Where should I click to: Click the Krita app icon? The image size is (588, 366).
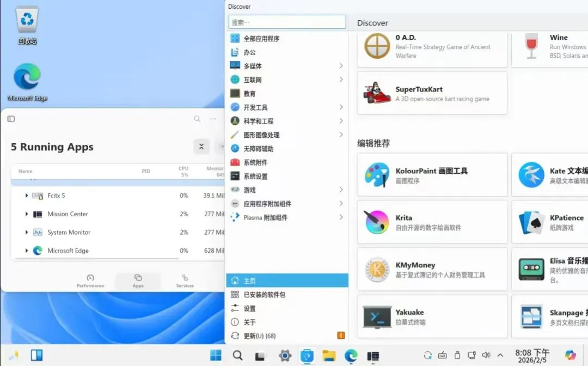tap(377, 222)
